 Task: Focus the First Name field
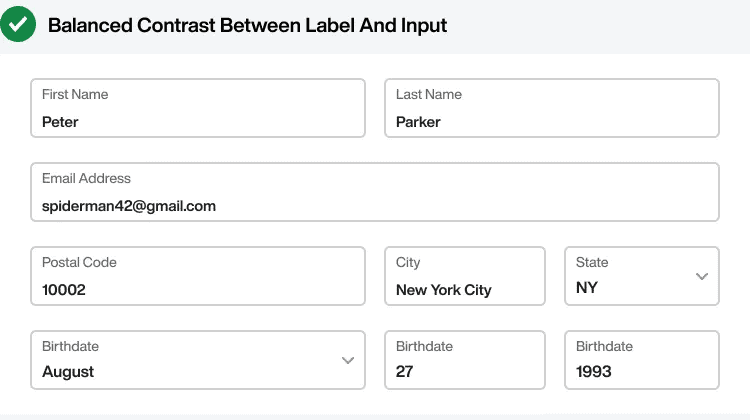point(198,108)
